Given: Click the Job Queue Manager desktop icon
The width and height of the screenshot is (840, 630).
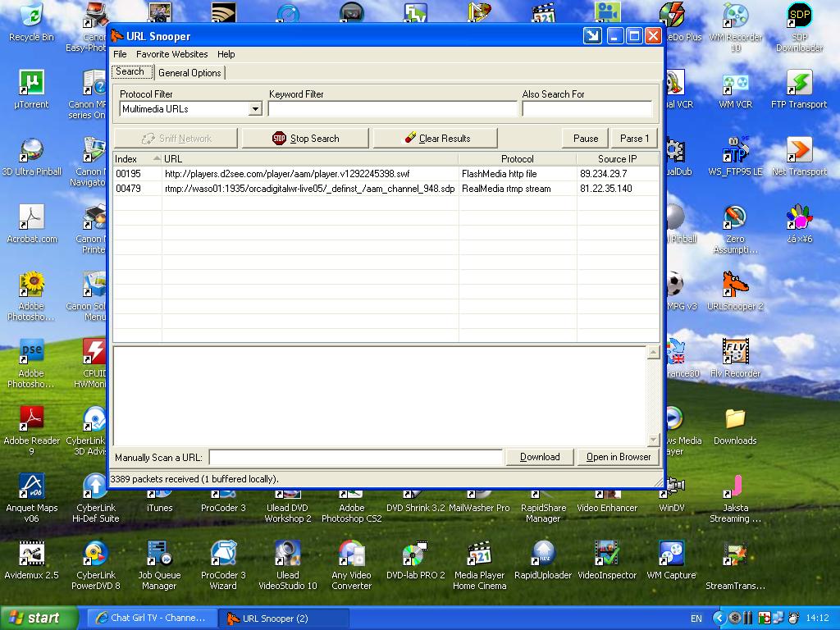Looking at the screenshot, I should tap(159, 565).
